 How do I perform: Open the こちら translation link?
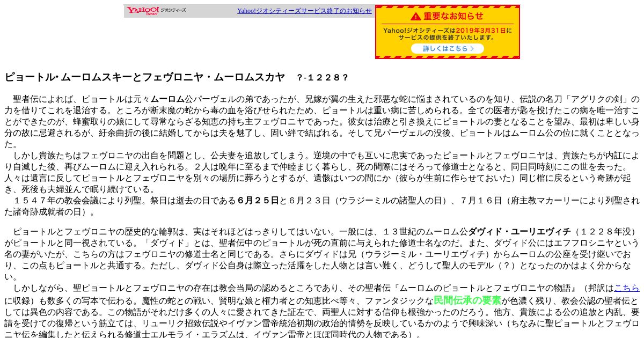pyautogui.click(x=626, y=288)
